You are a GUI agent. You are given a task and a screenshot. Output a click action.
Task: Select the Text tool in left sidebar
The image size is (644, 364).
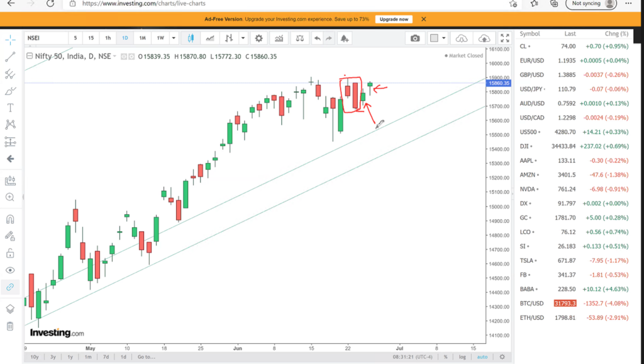10,108
